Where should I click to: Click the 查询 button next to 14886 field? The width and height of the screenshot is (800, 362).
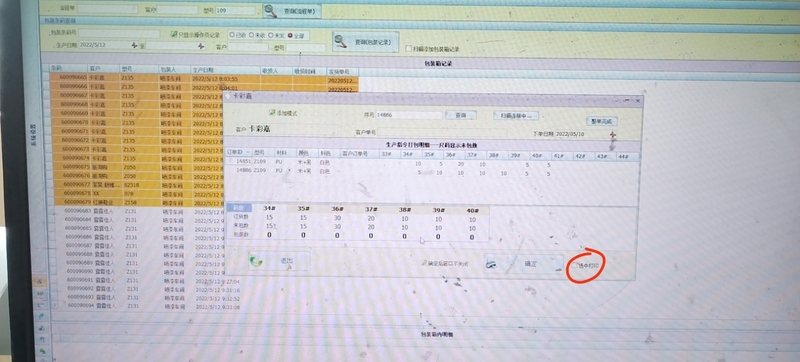pyautogui.click(x=460, y=115)
